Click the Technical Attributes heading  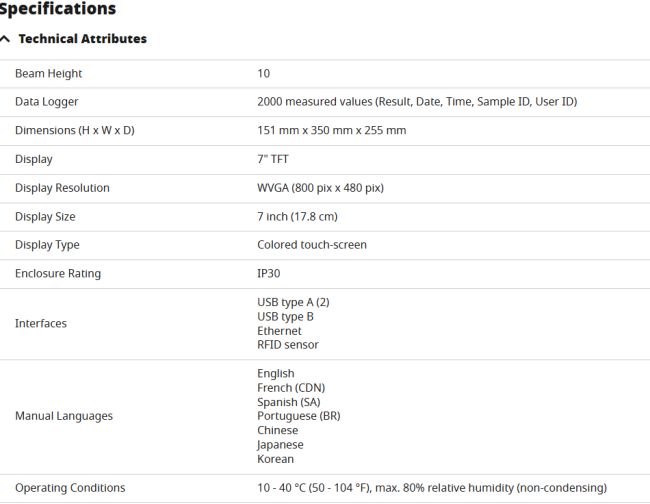coord(82,39)
